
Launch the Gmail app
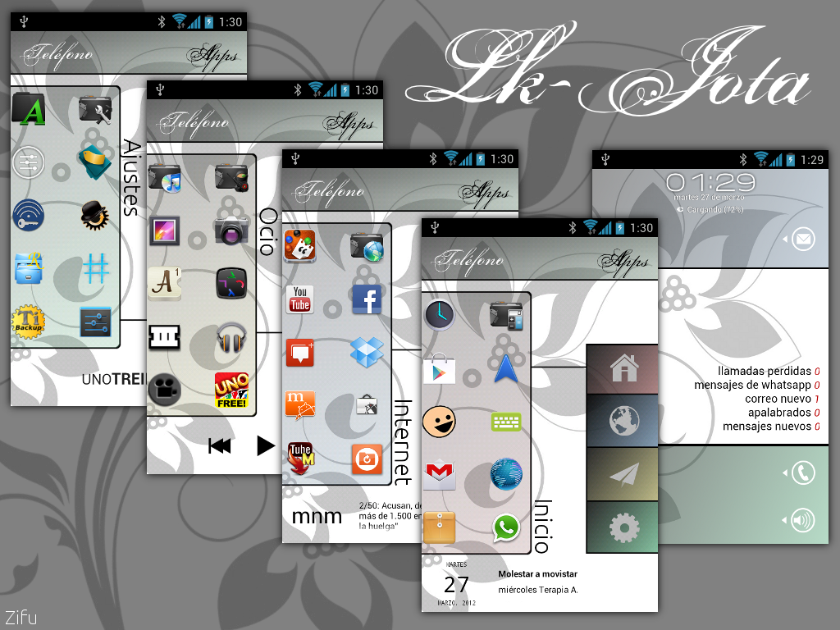[x=439, y=473]
